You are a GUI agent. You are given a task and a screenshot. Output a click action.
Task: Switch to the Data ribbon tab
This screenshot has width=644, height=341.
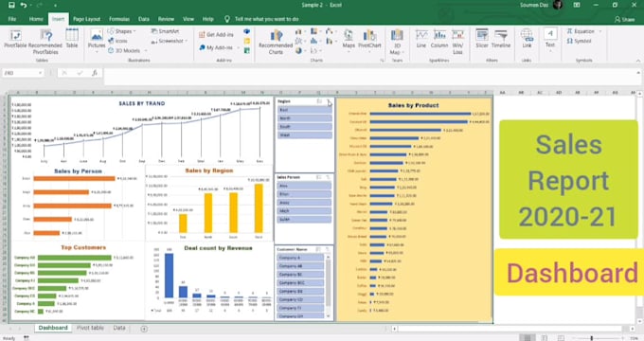pos(144,19)
